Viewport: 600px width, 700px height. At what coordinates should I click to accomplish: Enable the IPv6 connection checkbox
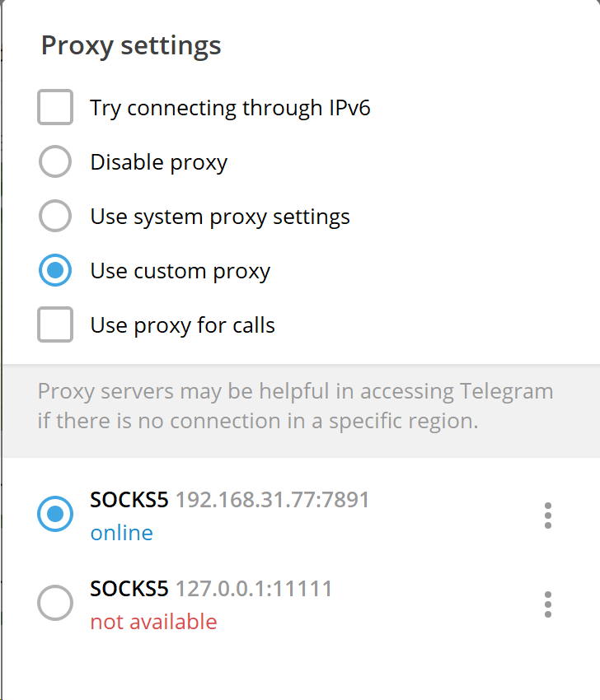pyautogui.click(x=55, y=107)
